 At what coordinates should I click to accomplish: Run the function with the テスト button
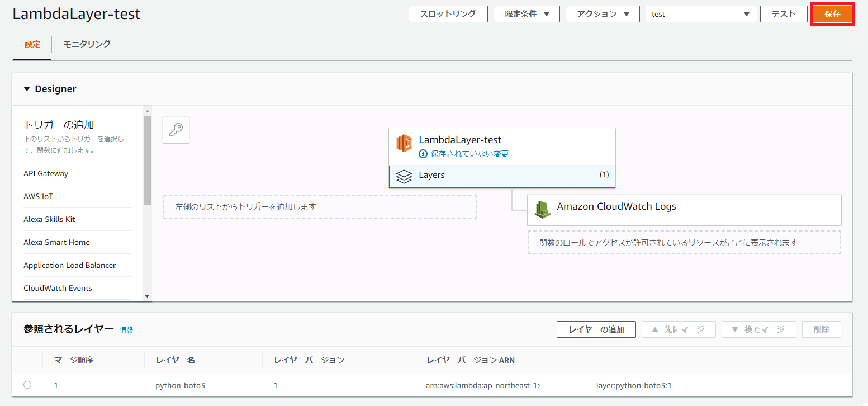click(783, 14)
